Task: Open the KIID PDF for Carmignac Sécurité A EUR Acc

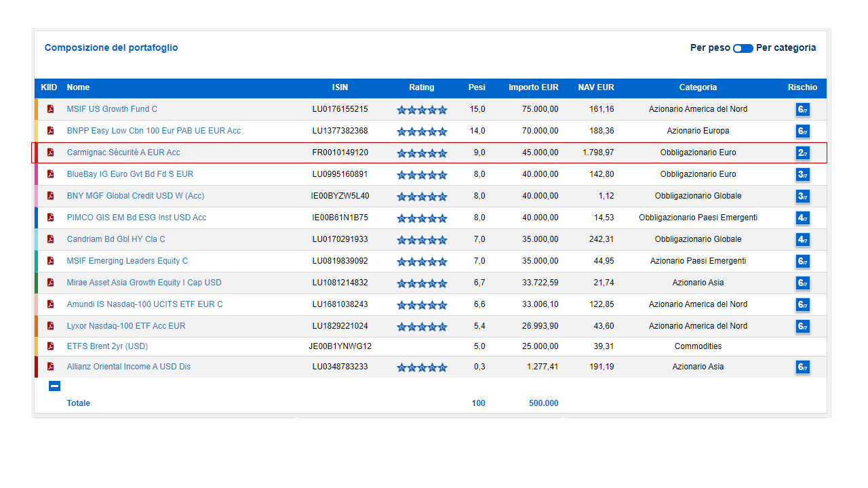Action: [x=50, y=152]
